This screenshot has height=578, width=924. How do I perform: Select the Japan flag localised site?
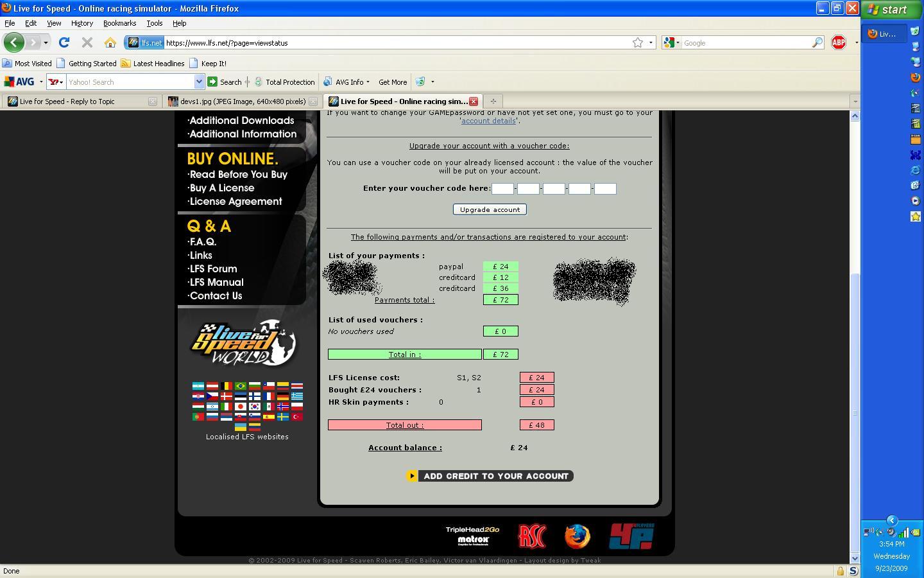tap(241, 407)
